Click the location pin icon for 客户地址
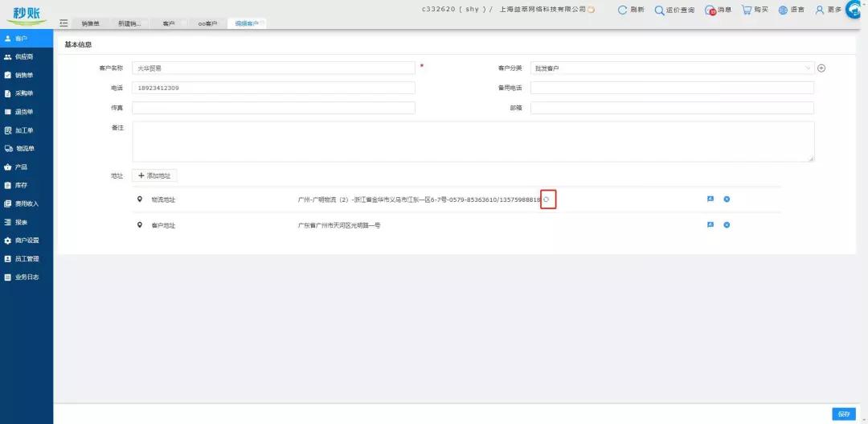Image resolution: width=868 pixels, height=424 pixels. pyautogui.click(x=140, y=225)
